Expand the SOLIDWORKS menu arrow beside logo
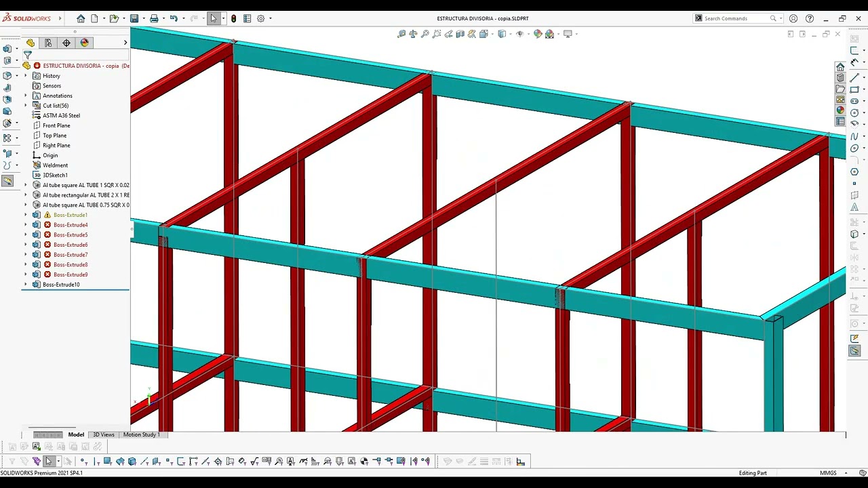The height and width of the screenshot is (488, 868). (x=60, y=18)
